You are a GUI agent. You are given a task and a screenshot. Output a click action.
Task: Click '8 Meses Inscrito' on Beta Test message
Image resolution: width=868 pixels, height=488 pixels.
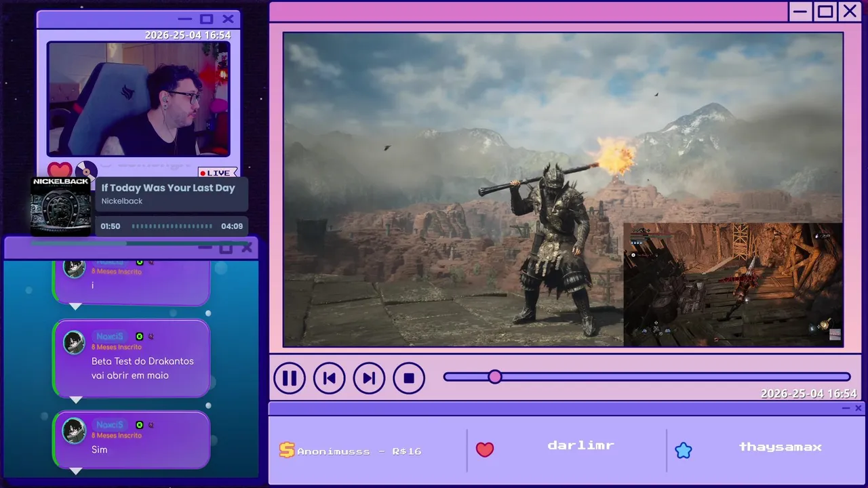click(x=117, y=347)
